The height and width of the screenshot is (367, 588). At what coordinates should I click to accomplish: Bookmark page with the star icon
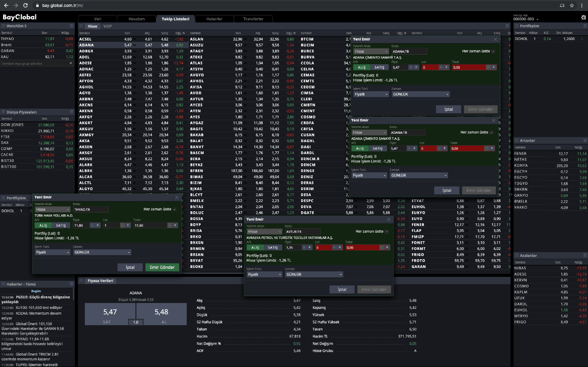pos(572,5)
